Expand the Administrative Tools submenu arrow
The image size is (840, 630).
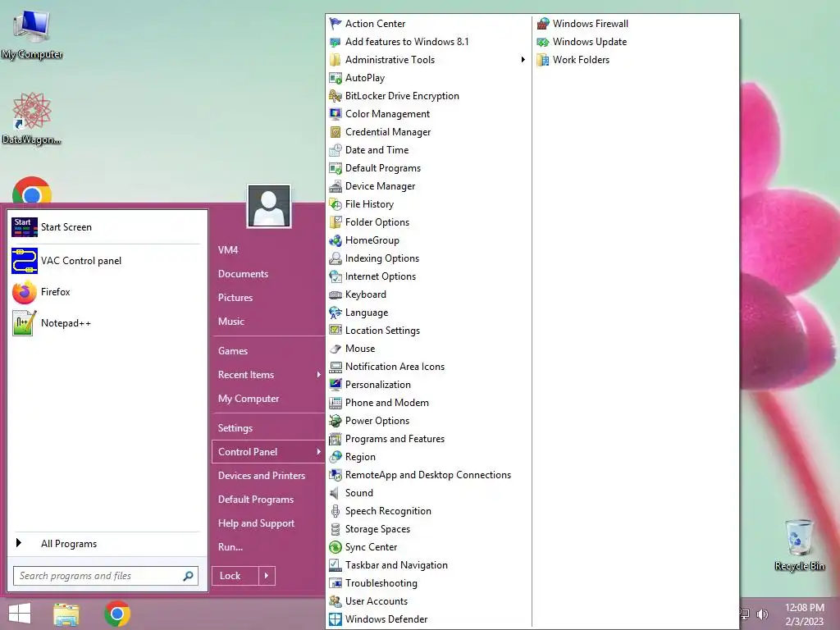[x=523, y=59]
